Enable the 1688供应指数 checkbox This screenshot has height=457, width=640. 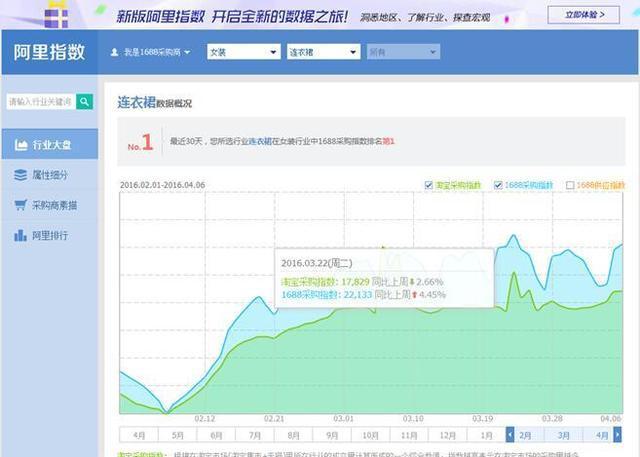[x=570, y=185]
